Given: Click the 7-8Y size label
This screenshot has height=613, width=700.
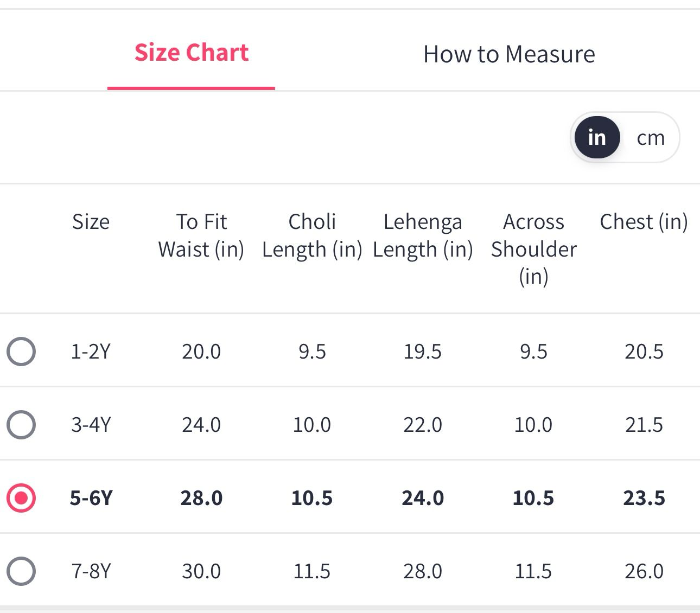Looking at the screenshot, I should (x=91, y=571).
